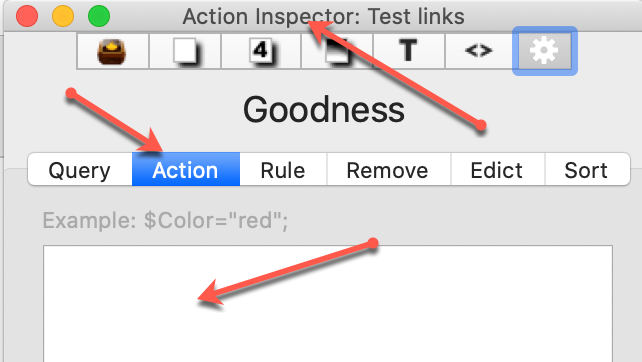642x362 pixels.
Task: Minimize the inspector with the yellow button
Action: 63,16
